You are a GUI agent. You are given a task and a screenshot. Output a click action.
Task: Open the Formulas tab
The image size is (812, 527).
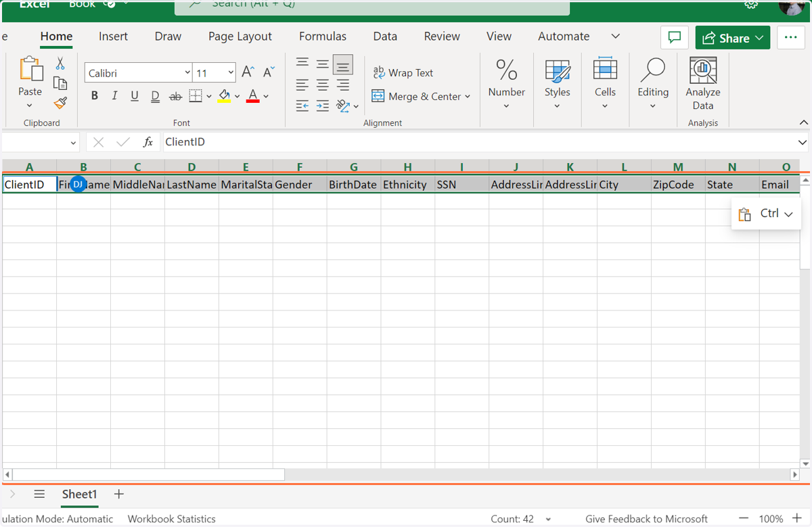point(323,37)
